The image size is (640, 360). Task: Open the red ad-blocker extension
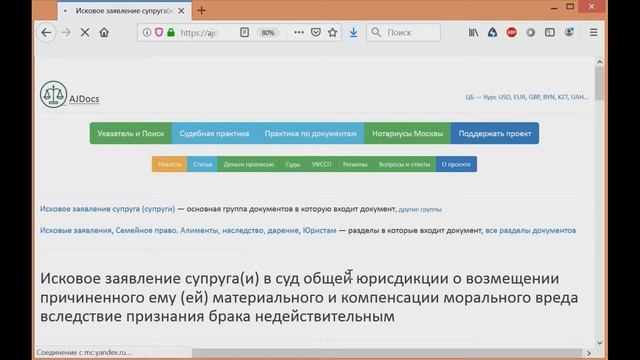click(x=511, y=32)
